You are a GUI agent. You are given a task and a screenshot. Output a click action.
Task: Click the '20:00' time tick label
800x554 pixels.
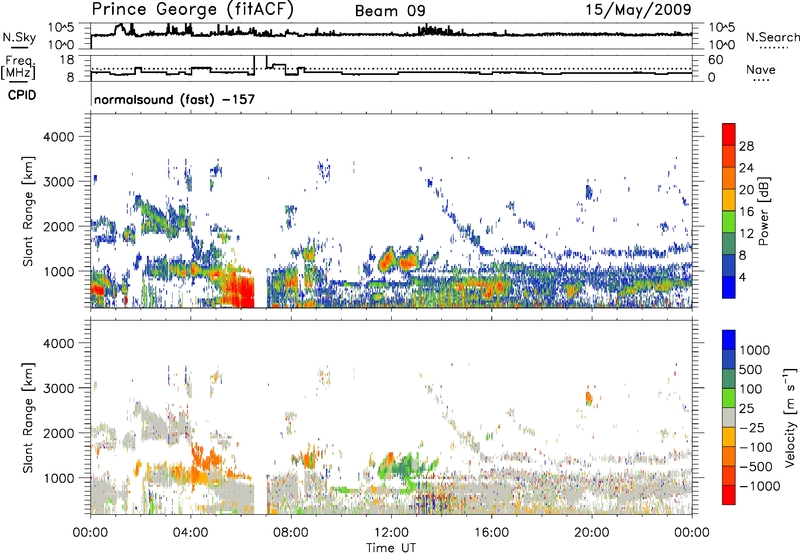pos(592,533)
